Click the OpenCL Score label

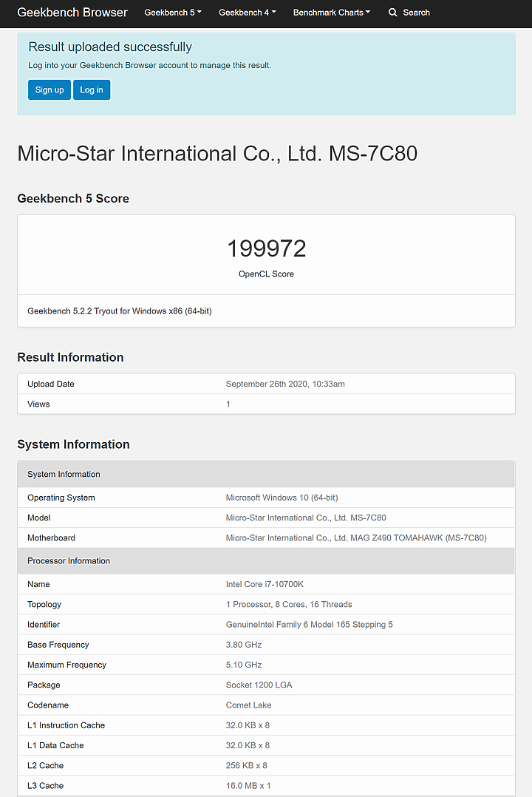click(266, 274)
